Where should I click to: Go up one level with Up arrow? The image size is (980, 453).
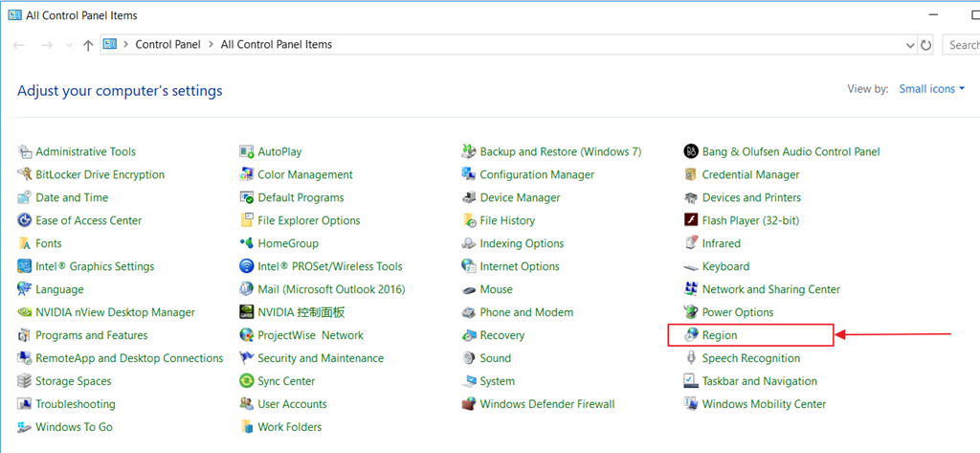[88, 45]
